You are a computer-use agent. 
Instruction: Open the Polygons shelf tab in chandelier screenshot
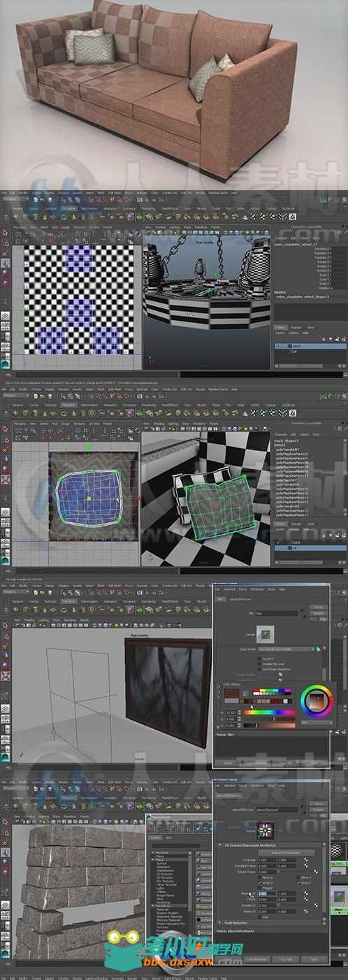click(x=69, y=208)
